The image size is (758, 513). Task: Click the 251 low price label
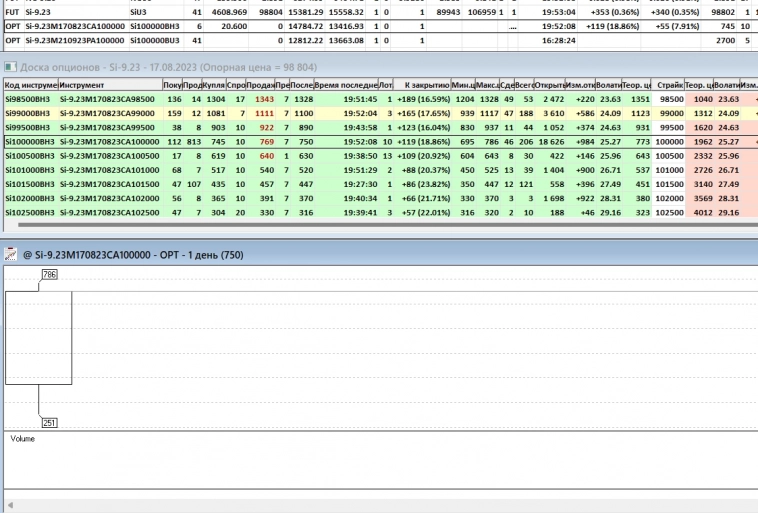click(49, 423)
